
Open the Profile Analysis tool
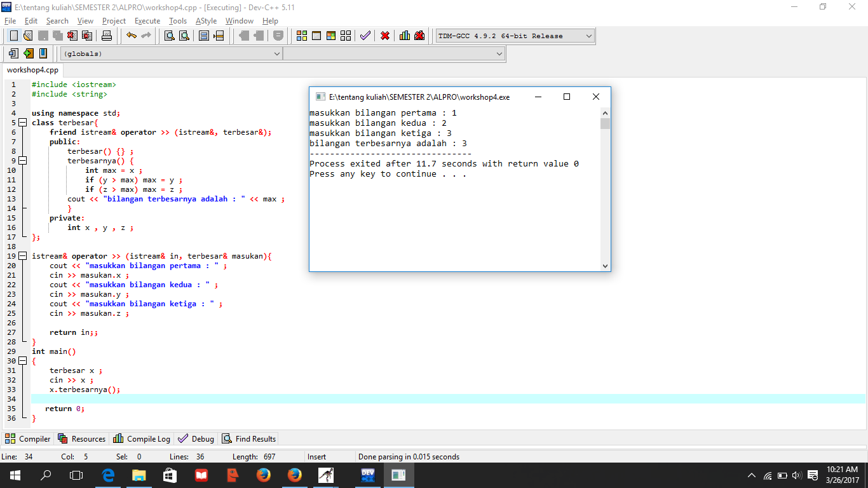coord(405,36)
